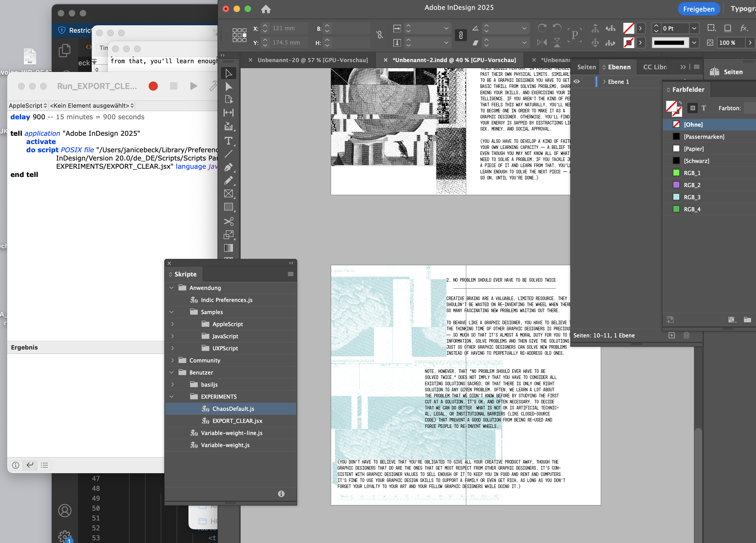
Task: Collapse the Samples folder
Action: click(x=171, y=312)
